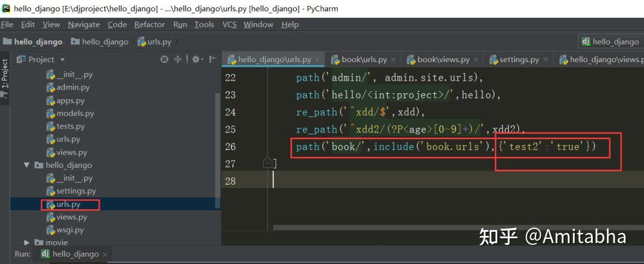Collapse the hello_django folder
Image resolution: width=644 pixels, height=264 pixels.
point(27,165)
